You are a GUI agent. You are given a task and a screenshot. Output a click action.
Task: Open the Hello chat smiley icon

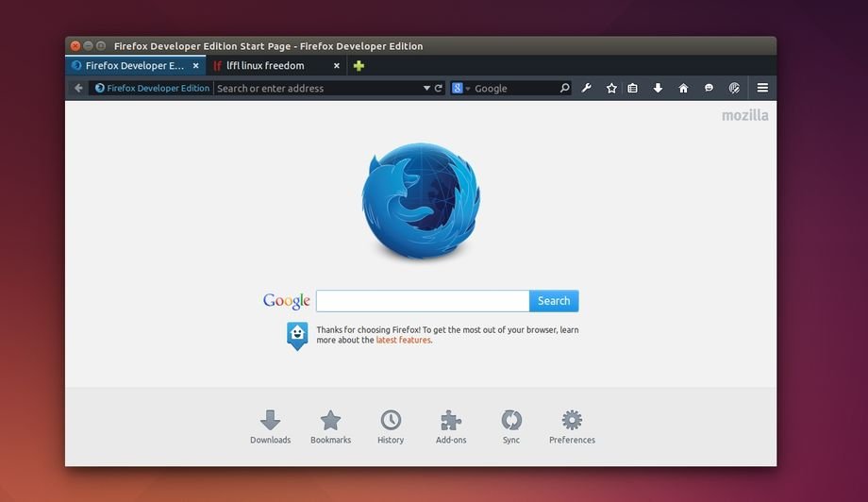point(709,88)
